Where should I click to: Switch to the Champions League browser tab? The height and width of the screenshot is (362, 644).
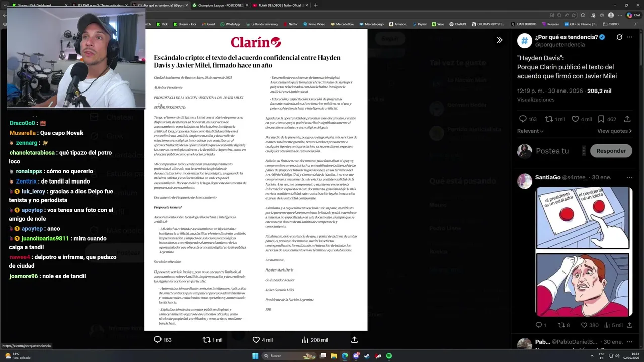pos(220,5)
